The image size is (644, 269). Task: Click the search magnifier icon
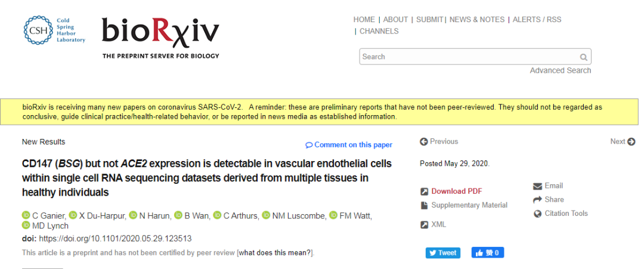583,57
